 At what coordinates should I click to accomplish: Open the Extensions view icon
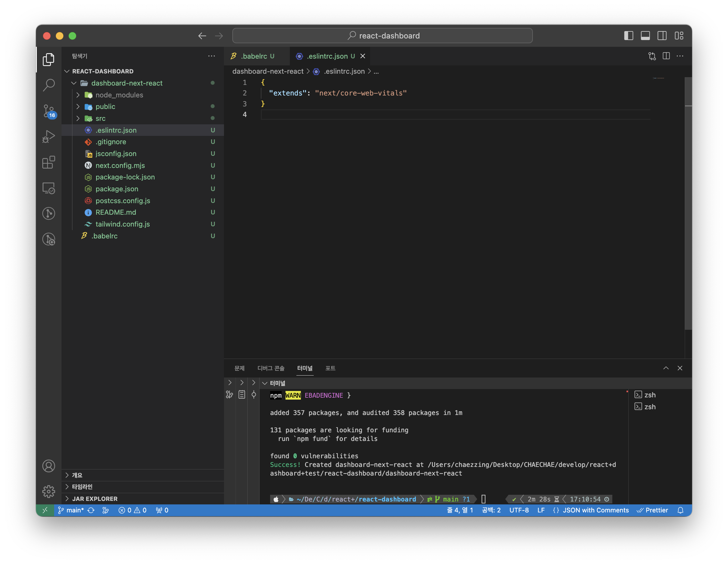49,162
